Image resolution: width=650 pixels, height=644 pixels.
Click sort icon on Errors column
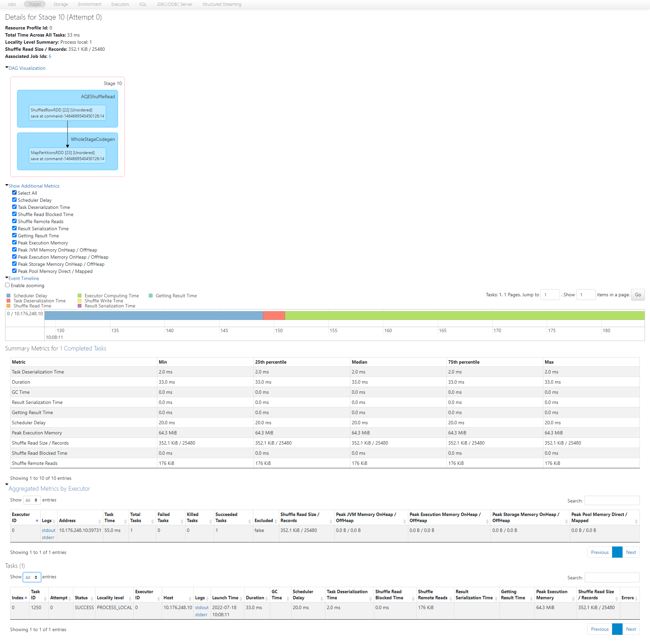[x=636, y=598]
